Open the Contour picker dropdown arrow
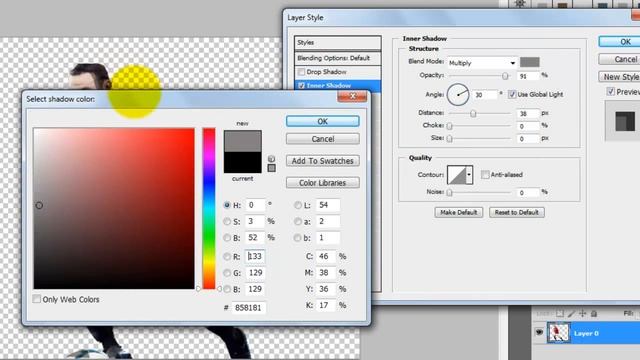Screen dimensions: 640x360 point(469,175)
